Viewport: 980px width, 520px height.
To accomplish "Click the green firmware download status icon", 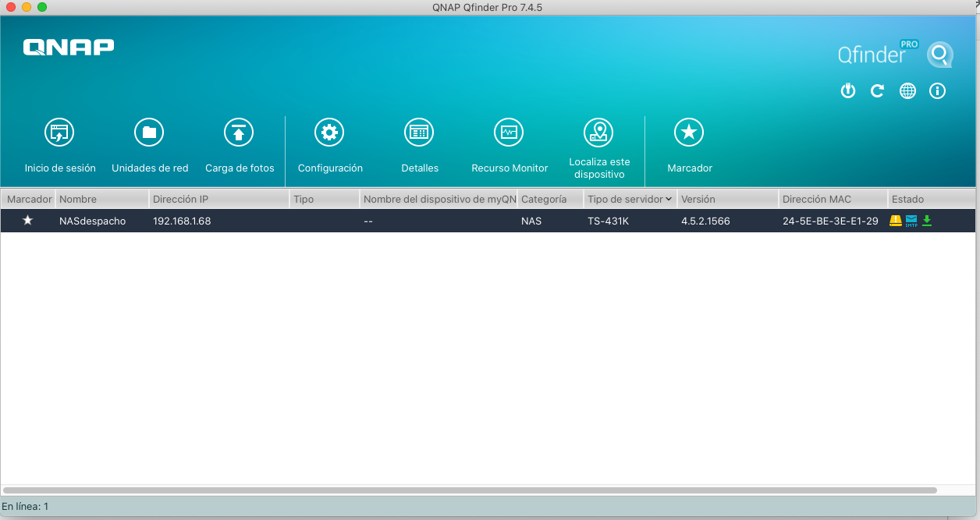I will 927,221.
